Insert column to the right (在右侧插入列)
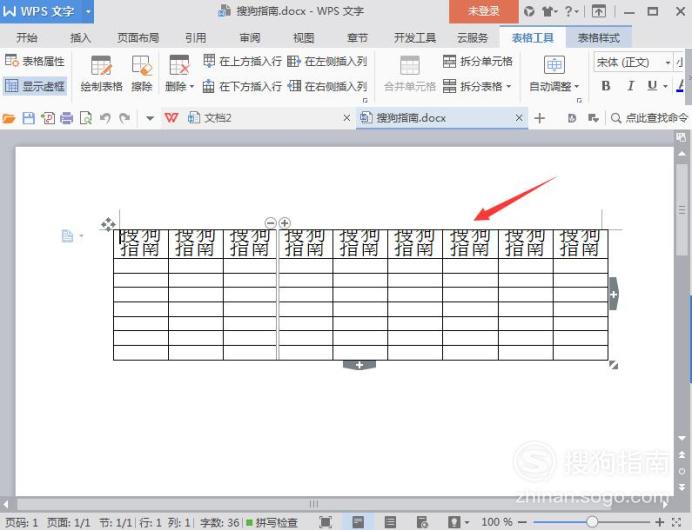 327,86
